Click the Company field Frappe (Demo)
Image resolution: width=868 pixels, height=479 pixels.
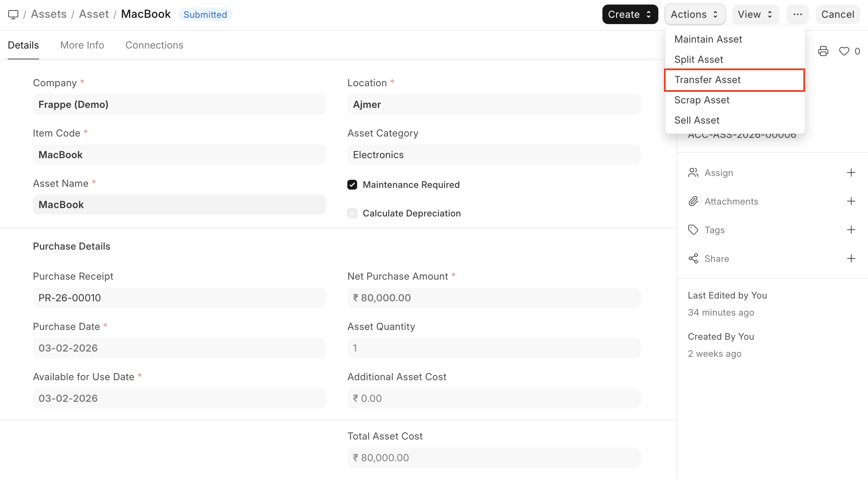point(180,104)
